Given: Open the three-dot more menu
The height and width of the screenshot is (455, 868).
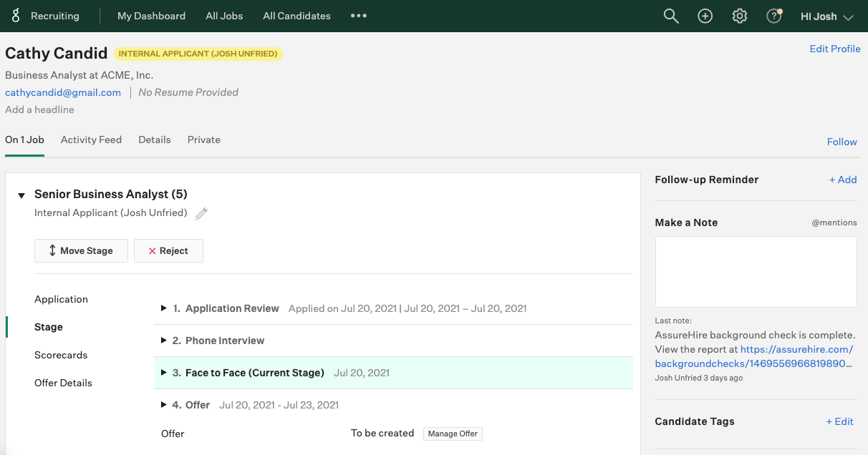Looking at the screenshot, I should [359, 16].
